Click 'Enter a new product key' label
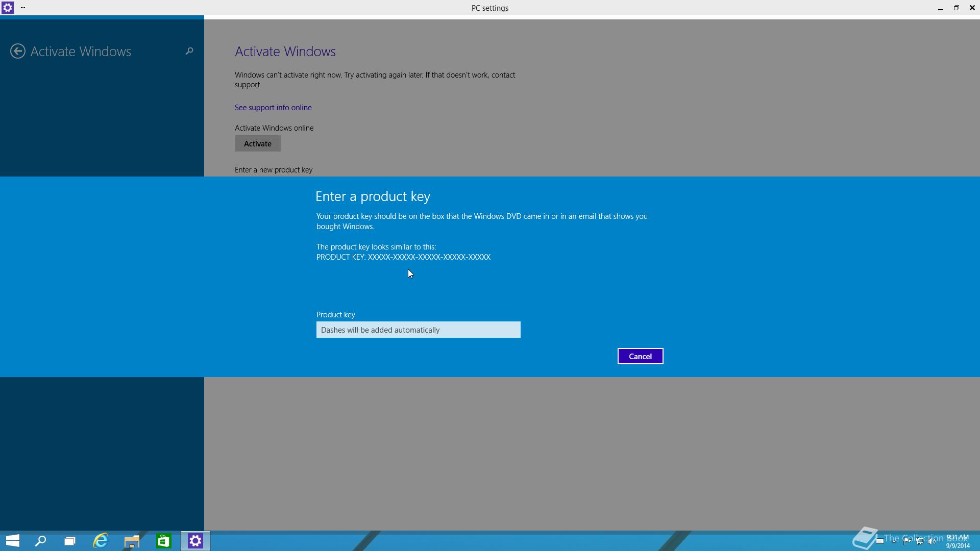 point(274,170)
